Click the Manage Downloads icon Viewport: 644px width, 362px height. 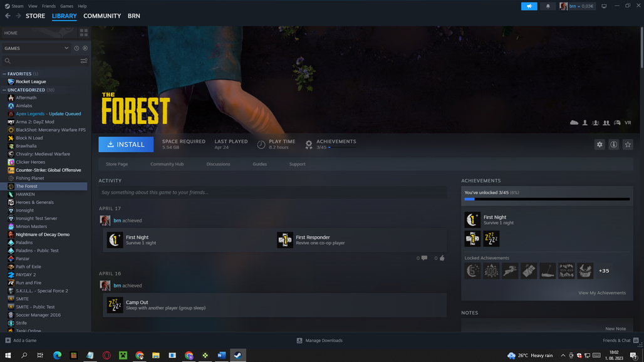(x=299, y=340)
